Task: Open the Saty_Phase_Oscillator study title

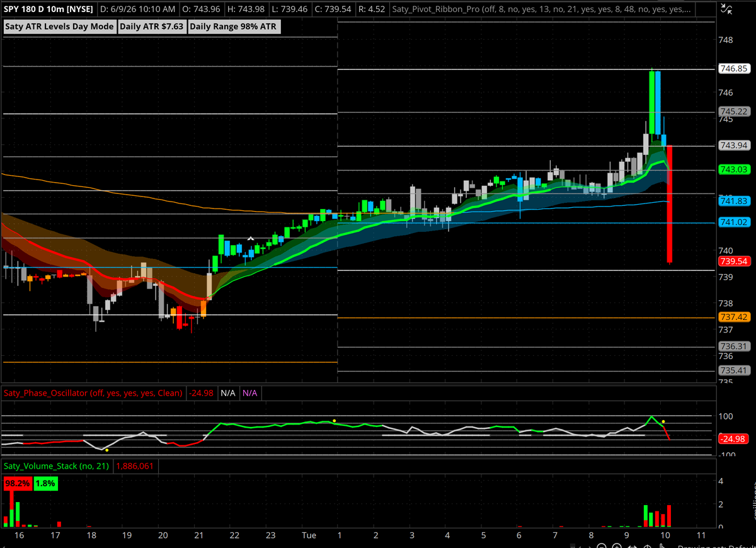Action: click(x=94, y=393)
